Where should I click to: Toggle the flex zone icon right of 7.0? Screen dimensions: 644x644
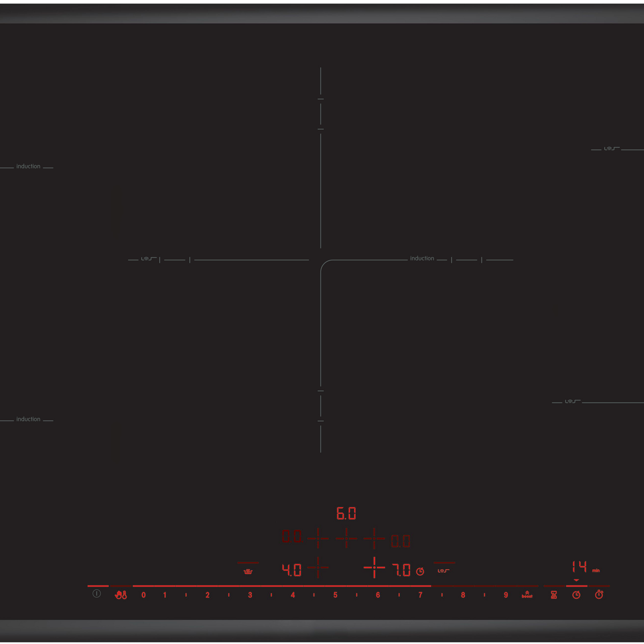coord(443,570)
